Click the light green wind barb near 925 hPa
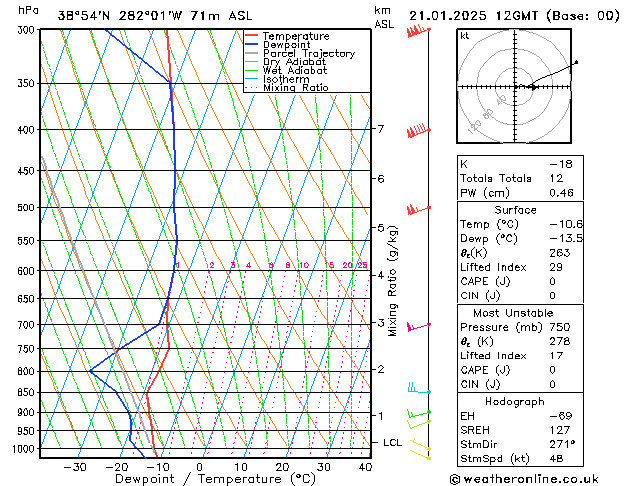 [x=419, y=424]
